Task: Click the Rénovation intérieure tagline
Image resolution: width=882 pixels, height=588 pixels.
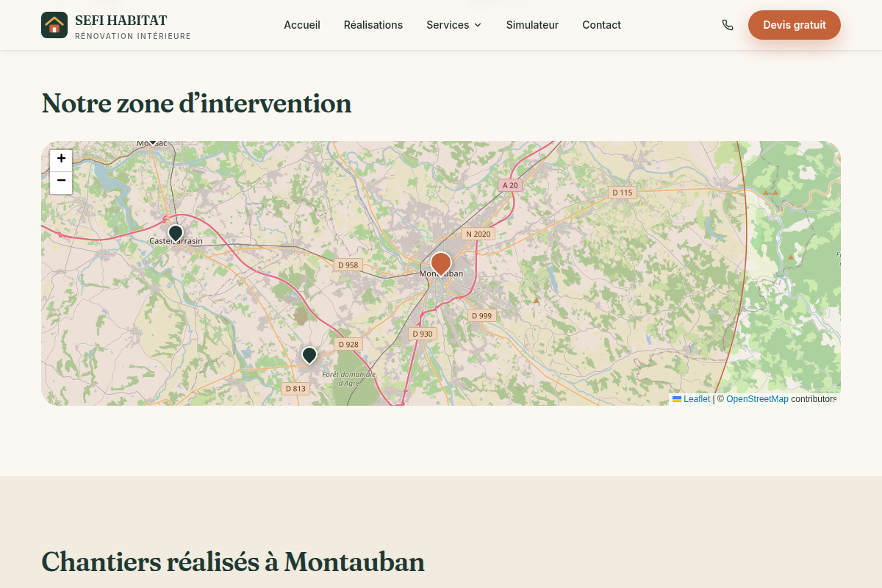Action: 133,36
